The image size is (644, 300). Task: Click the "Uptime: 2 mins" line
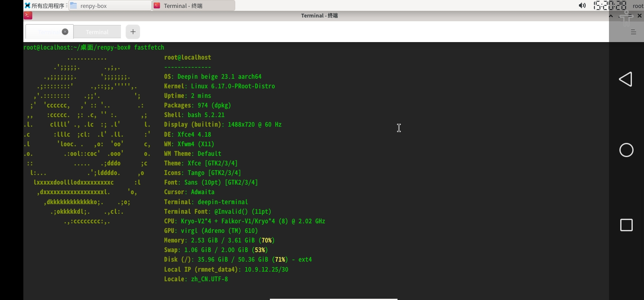pos(188,96)
